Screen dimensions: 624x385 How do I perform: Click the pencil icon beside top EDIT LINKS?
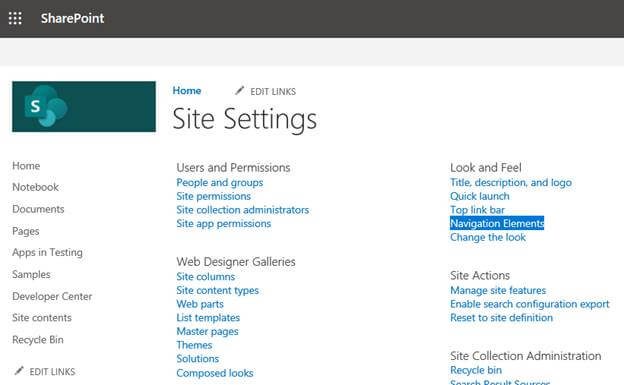point(239,91)
